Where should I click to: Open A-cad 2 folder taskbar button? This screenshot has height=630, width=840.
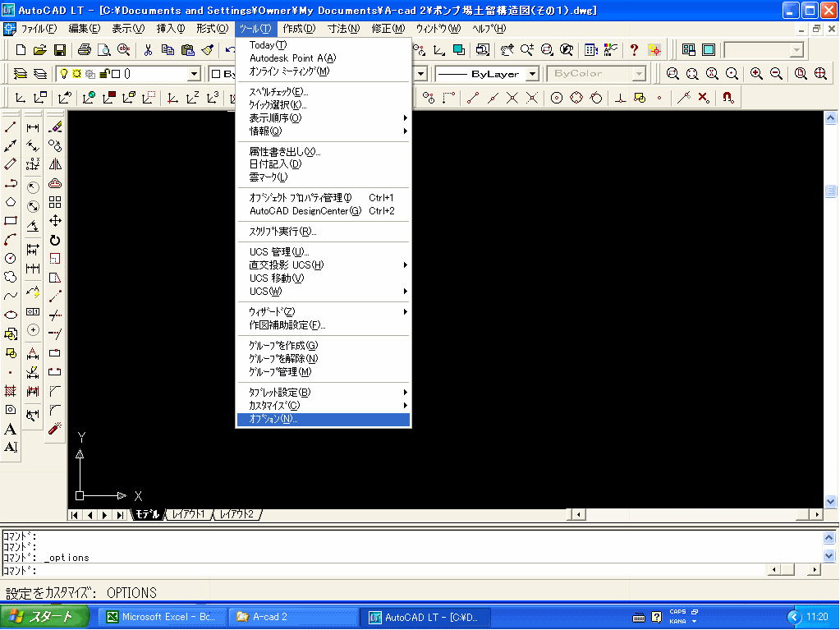[294, 617]
